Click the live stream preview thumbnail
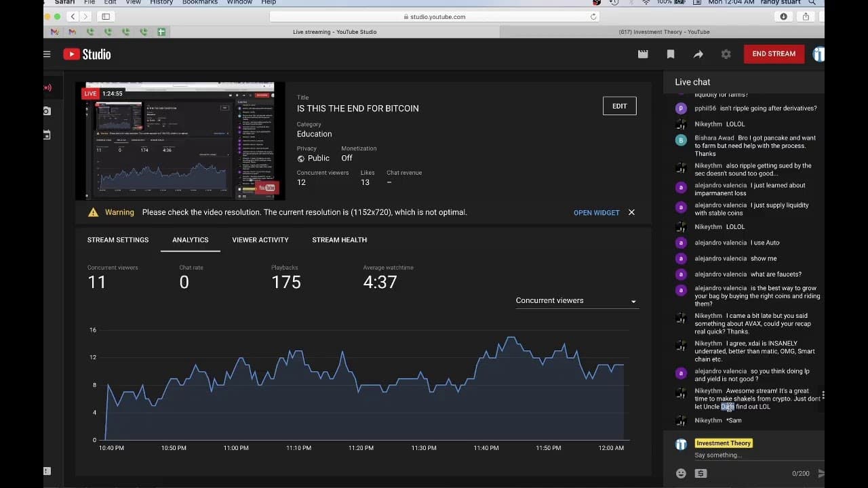Viewport: 868px width, 488px height. click(x=180, y=141)
